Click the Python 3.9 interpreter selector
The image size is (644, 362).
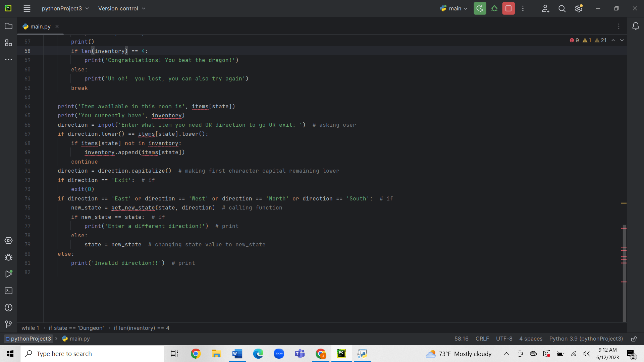586,339
